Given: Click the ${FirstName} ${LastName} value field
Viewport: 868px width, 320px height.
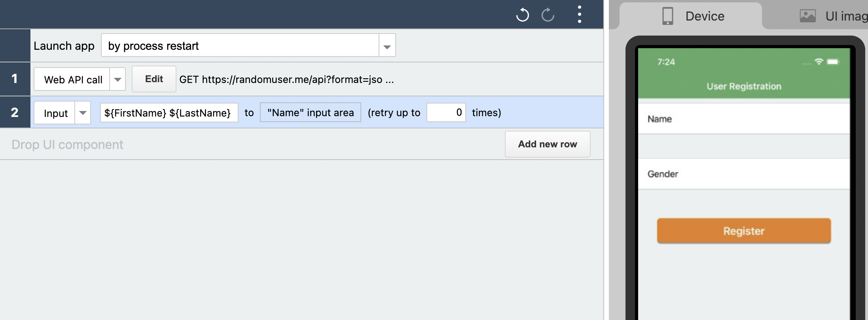Looking at the screenshot, I should click(169, 113).
